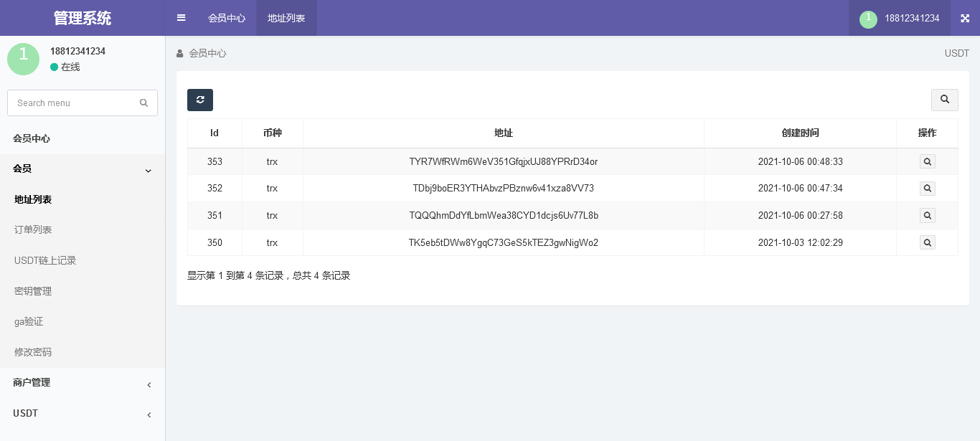View details of row Id 353
The height and width of the screenshot is (441, 980).
click(x=927, y=162)
